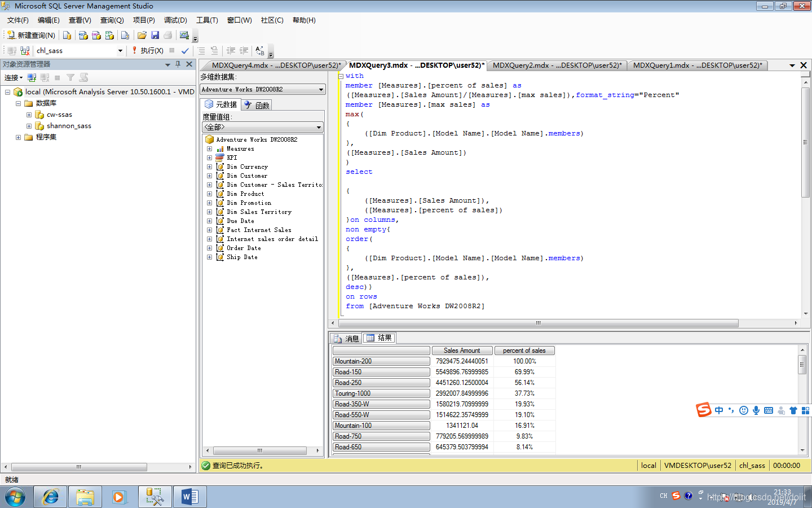812x508 pixels.
Task: Click the Sogou soft keyboard icon
Action: point(769,410)
